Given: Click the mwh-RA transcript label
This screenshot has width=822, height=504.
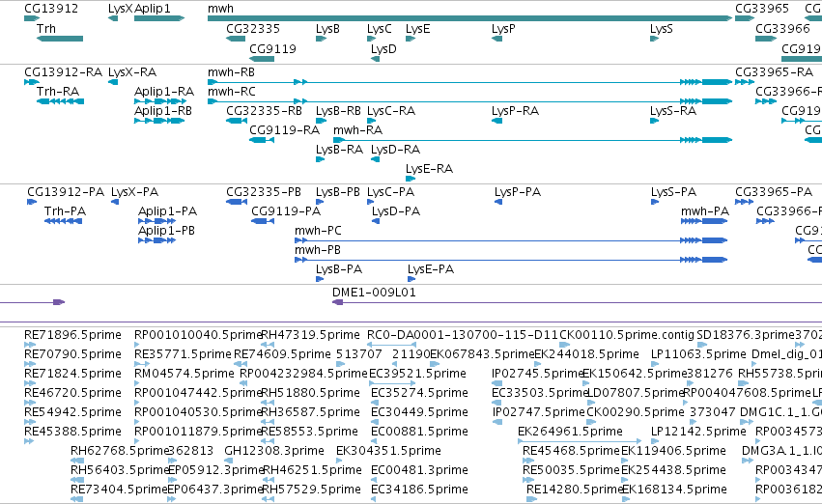Looking at the screenshot, I should click(357, 130).
